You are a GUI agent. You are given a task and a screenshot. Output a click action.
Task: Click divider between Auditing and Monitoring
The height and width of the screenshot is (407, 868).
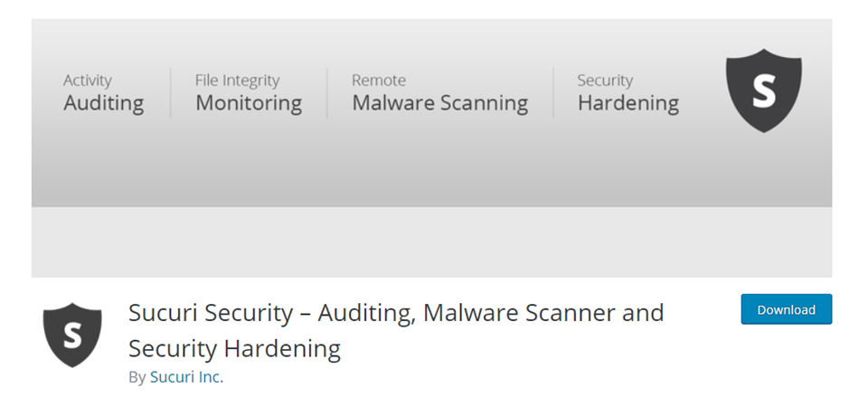pos(170,92)
